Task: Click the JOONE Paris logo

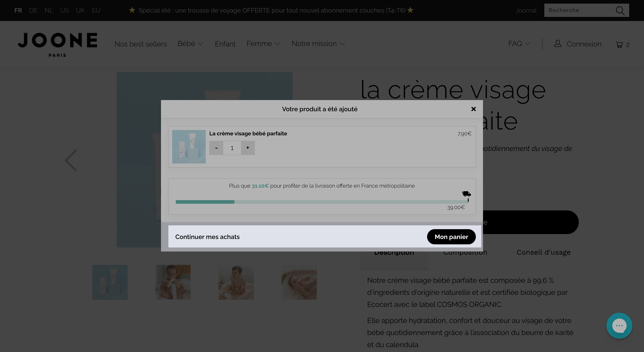Action: 57,44
